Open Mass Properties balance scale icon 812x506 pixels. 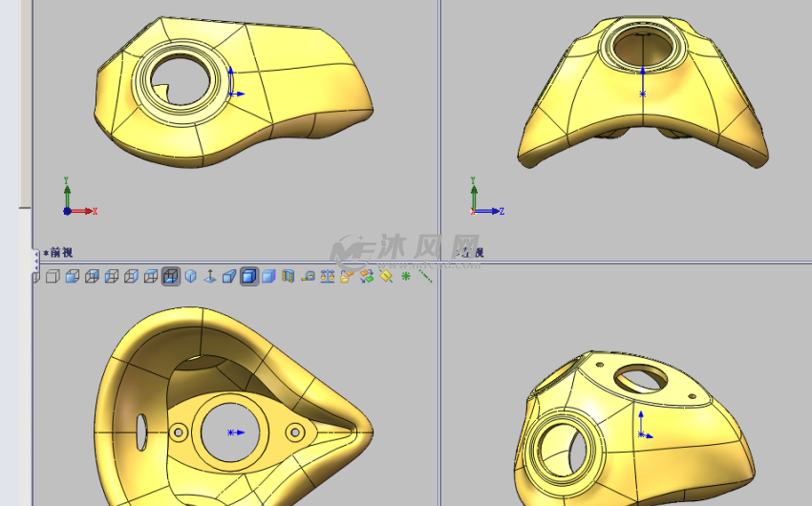[x=328, y=277]
